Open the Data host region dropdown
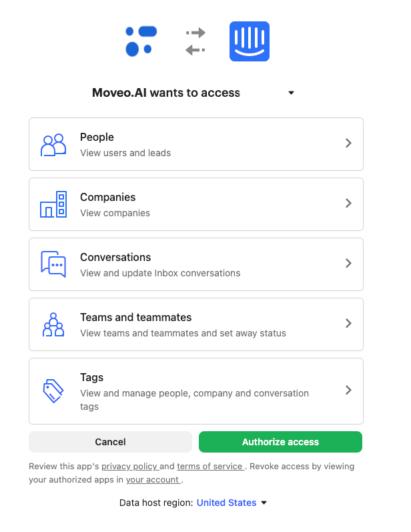The image size is (411, 532). 232,503
